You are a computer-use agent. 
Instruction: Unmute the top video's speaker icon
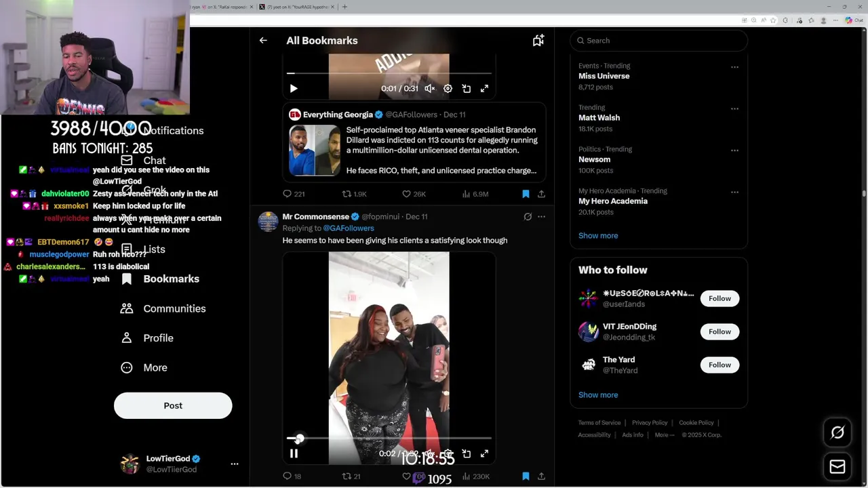coord(429,89)
